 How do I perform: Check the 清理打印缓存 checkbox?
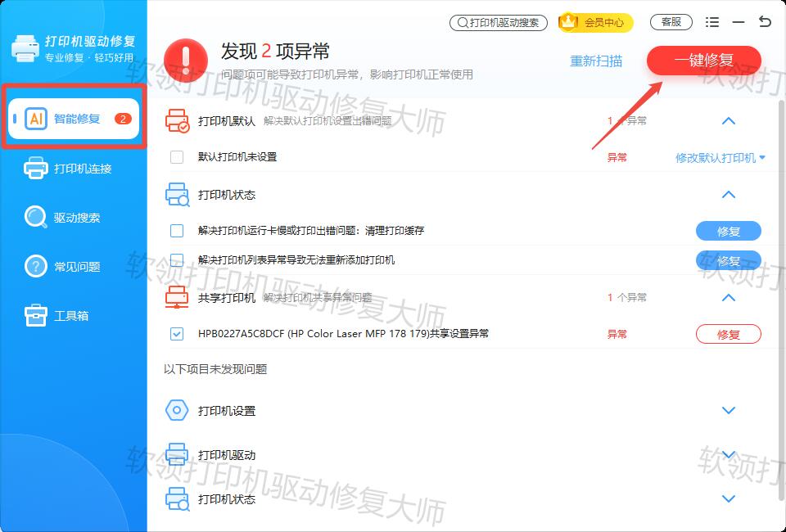pyautogui.click(x=177, y=231)
